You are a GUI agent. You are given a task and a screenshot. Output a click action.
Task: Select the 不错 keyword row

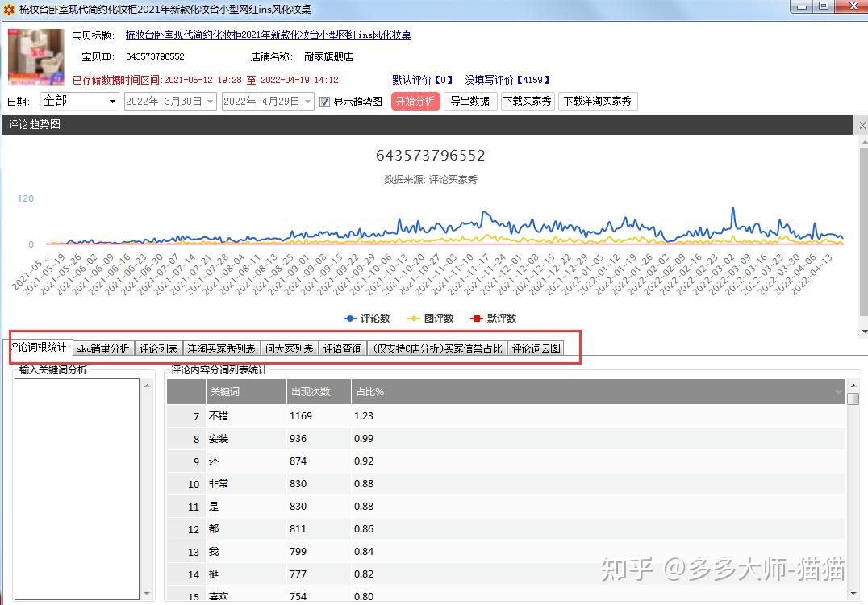[x=506, y=415]
